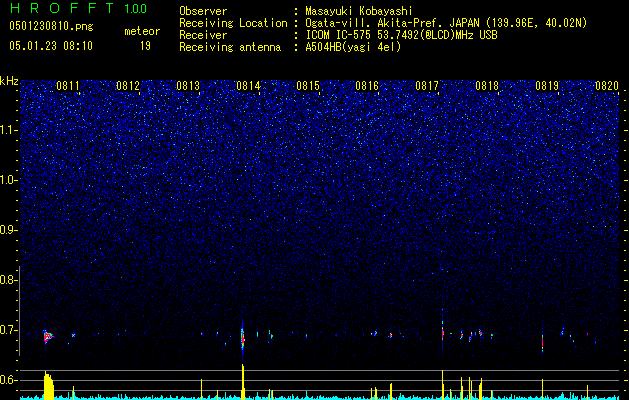This screenshot has height=400, width=629.
Task: Select the meteor count value "19"
Action: (x=145, y=46)
